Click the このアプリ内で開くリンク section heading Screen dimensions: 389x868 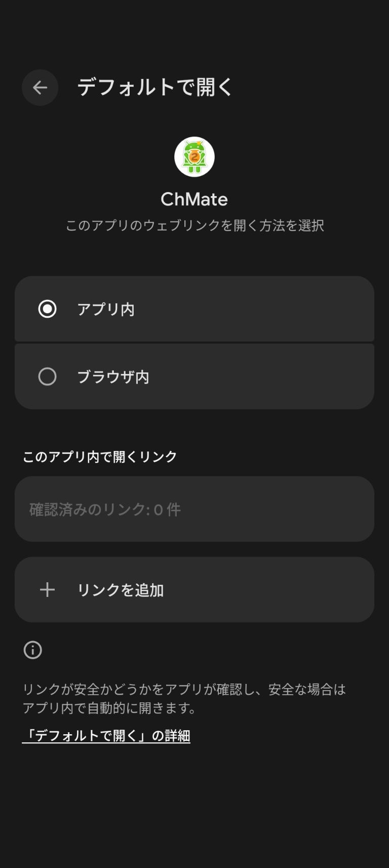[100, 457]
